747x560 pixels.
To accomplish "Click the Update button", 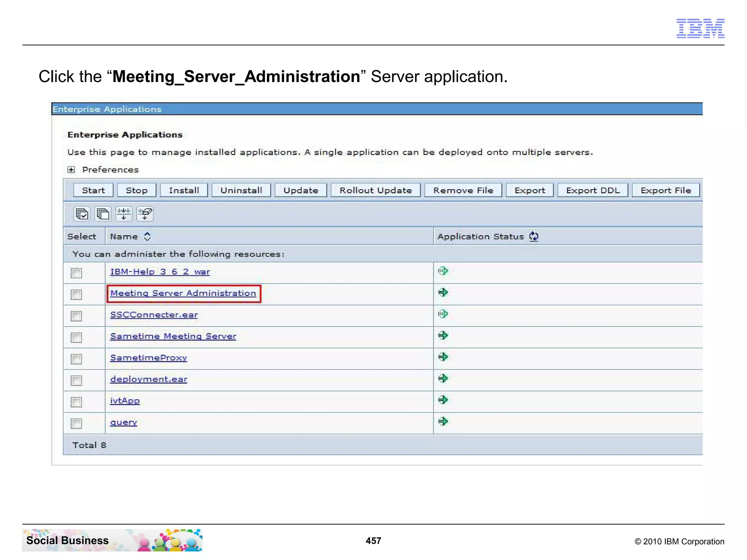I will point(301,190).
